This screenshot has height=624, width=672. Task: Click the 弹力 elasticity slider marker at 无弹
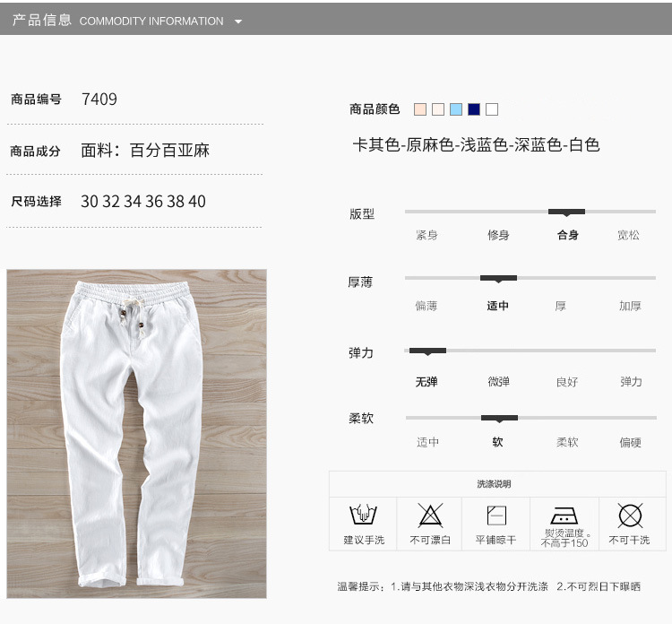point(427,351)
